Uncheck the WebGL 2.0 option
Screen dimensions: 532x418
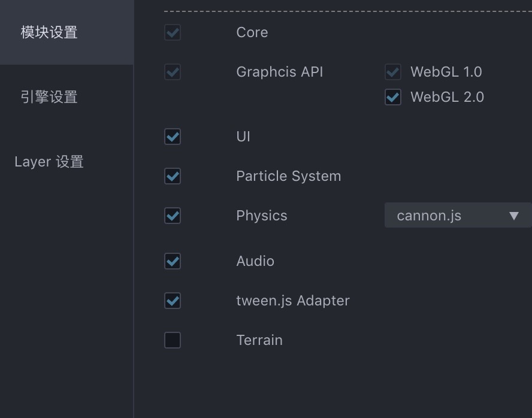click(393, 97)
